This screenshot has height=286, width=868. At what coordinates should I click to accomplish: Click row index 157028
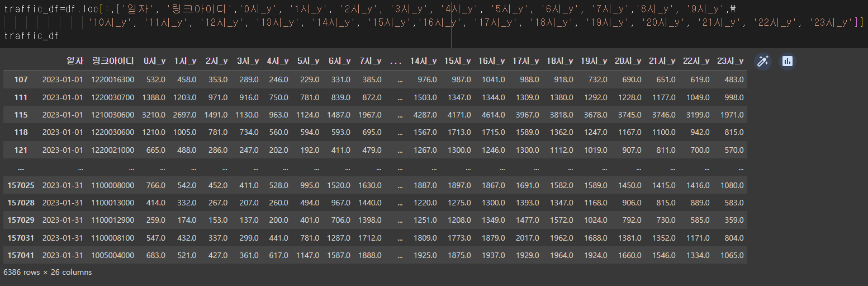(20, 203)
